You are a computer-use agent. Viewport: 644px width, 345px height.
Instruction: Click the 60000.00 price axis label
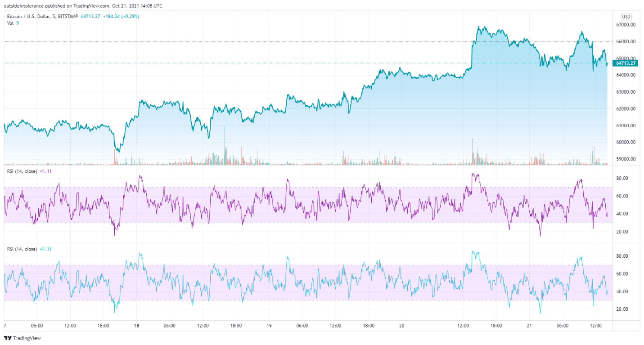626,142
